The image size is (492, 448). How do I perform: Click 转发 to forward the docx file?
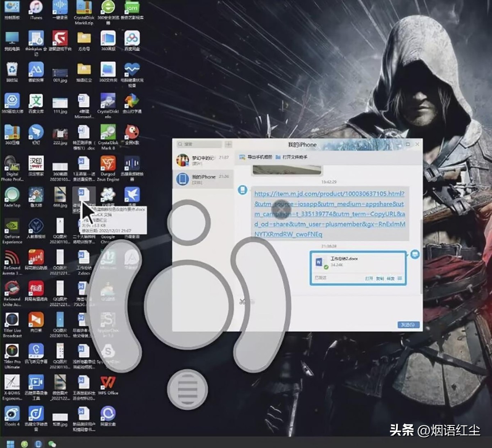390,279
